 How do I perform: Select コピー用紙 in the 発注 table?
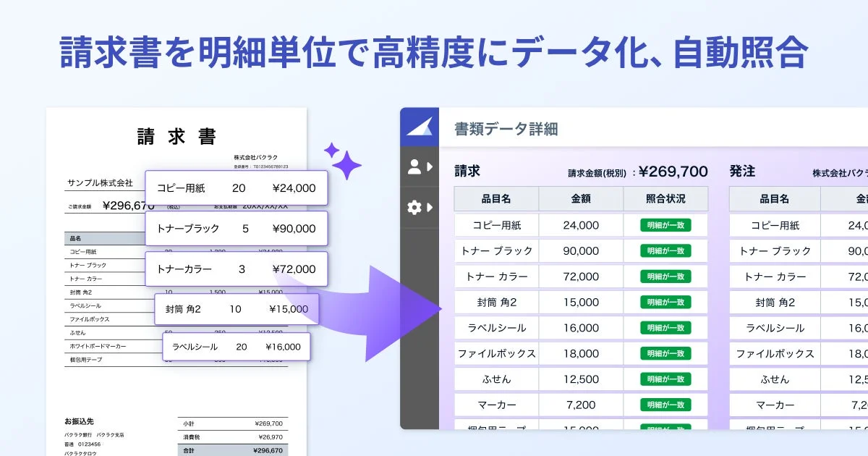[x=775, y=225]
